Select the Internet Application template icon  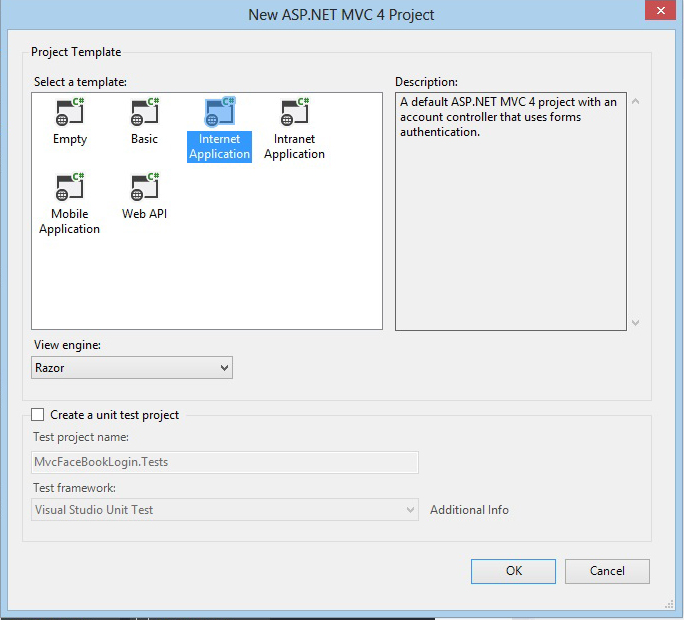point(220,112)
